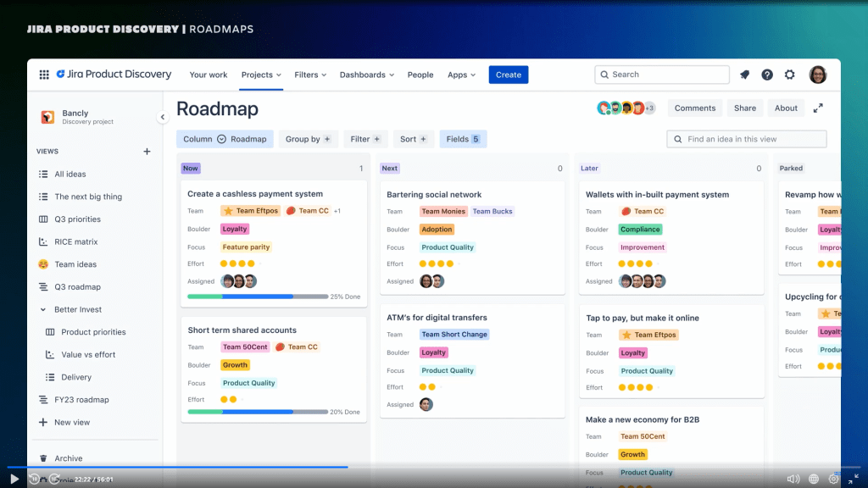868x488 pixels.
Task: Collapse sidebar using the arrow handle
Action: [x=162, y=117]
